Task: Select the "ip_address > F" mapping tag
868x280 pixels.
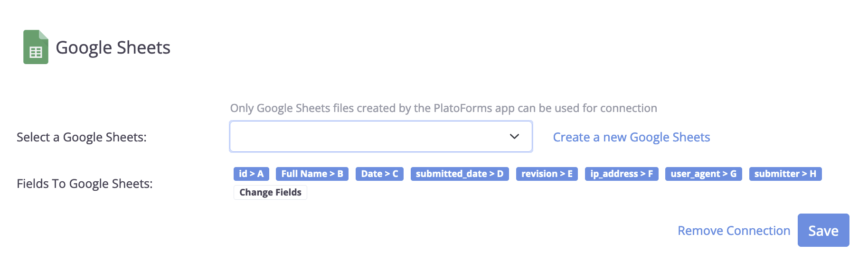Action: [x=621, y=174]
